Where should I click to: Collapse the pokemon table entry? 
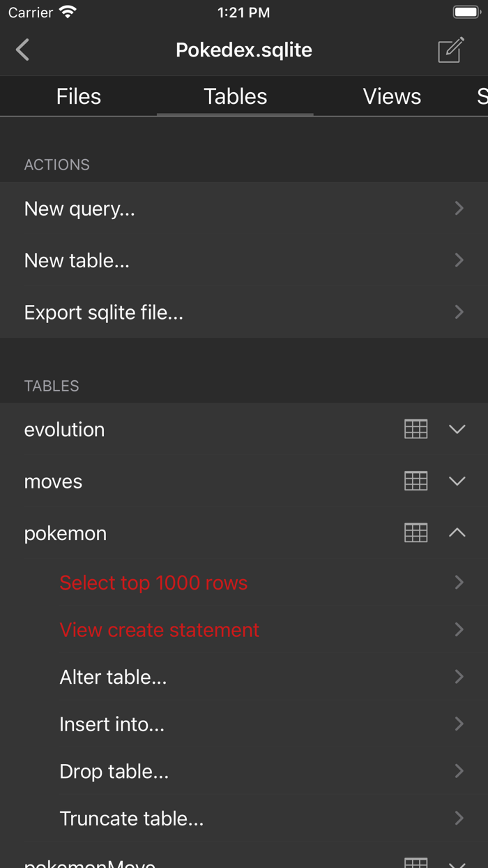point(457,532)
